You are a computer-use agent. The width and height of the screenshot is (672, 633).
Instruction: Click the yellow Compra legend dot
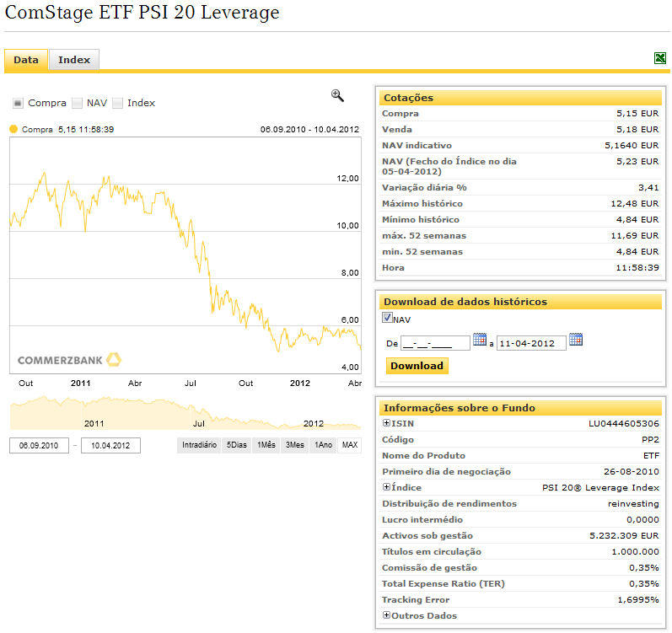pyautogui.click(x=13, y=129)
